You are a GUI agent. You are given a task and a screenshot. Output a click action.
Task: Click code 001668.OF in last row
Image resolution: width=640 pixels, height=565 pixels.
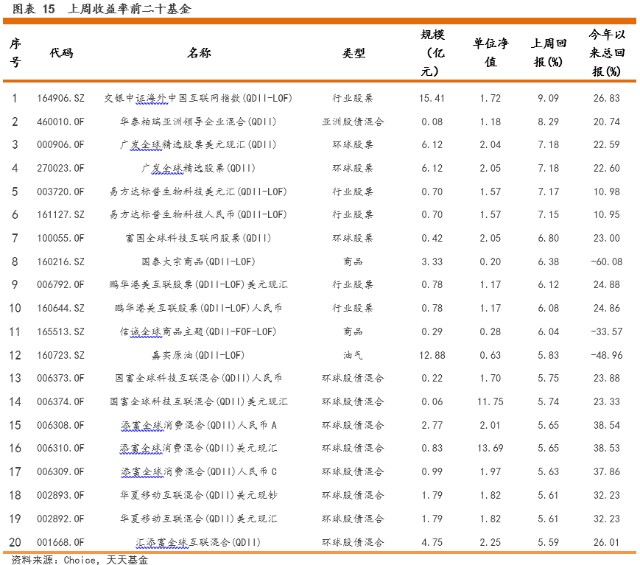60,542
